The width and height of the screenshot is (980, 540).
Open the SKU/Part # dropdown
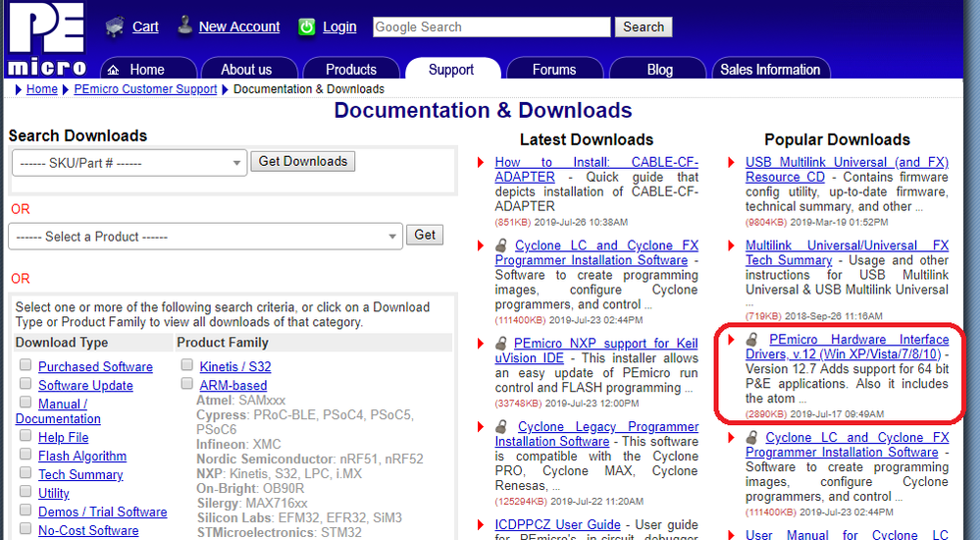129,163
